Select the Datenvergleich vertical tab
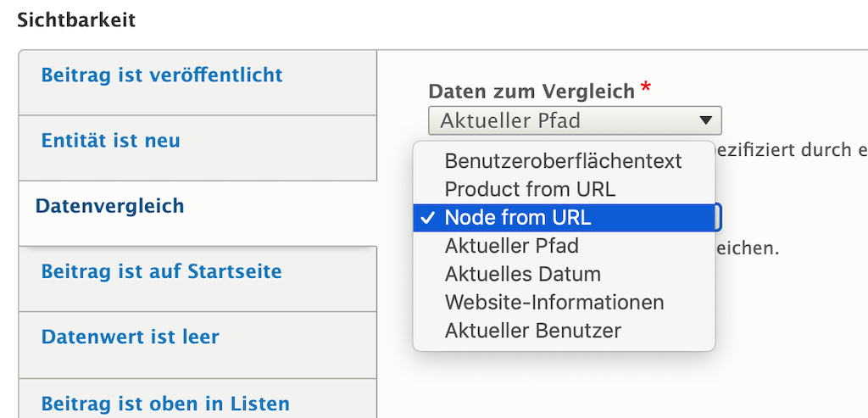 [110, 206]
